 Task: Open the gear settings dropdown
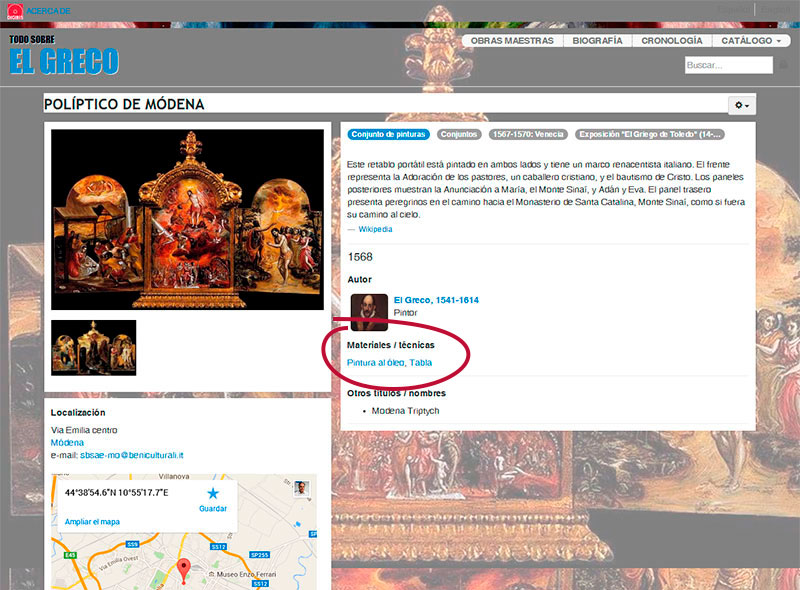point(742,105)
